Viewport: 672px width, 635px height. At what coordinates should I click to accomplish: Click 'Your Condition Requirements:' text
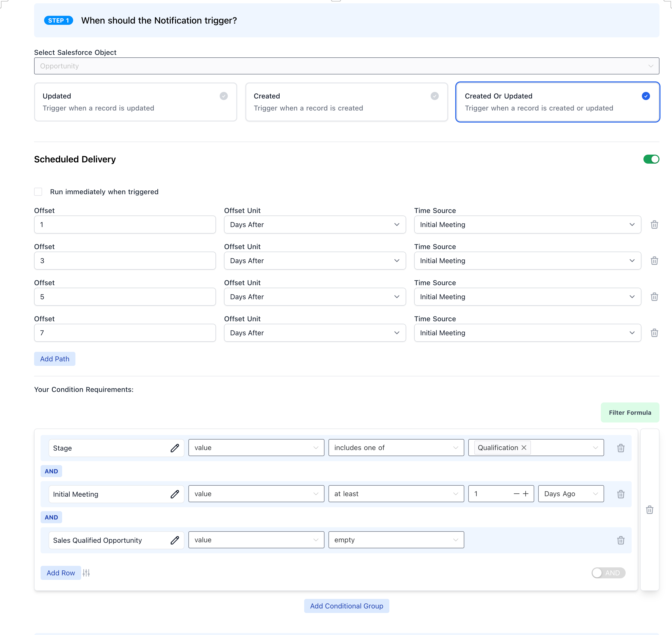(x=84, y=390)
